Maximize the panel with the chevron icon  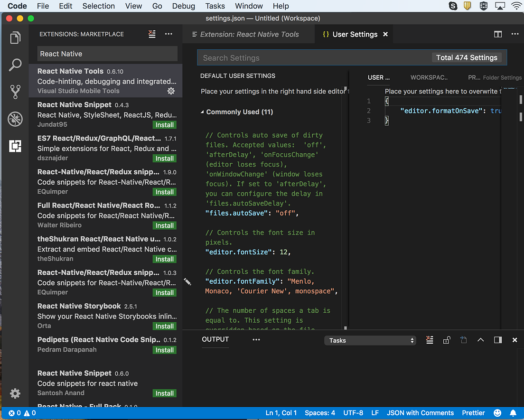tap(481, 340)
